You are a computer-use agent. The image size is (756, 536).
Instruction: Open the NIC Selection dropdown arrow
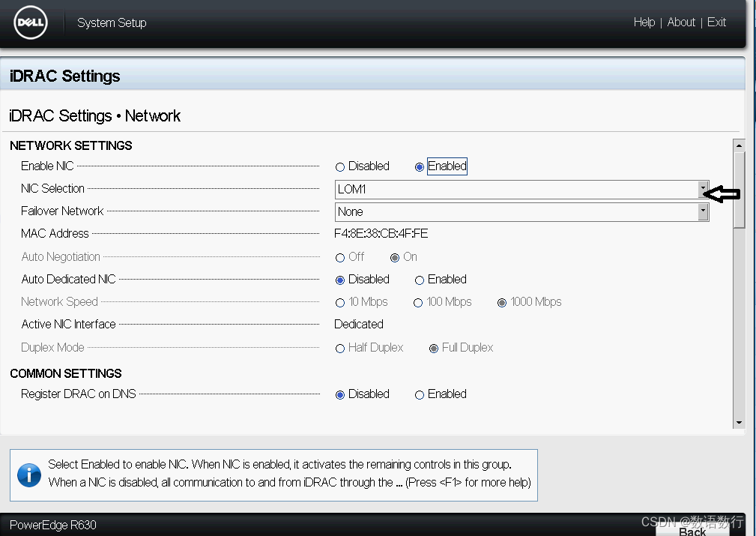click(703, 189)
